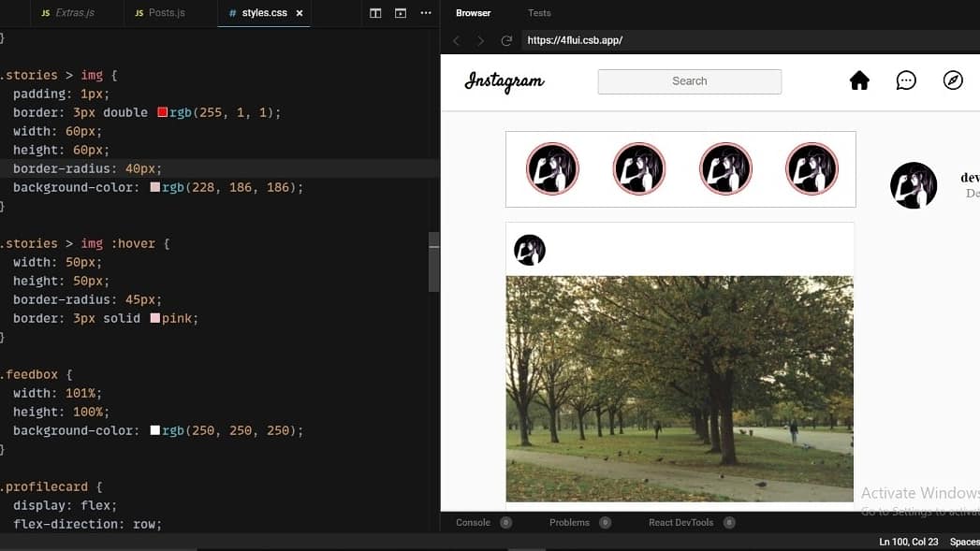Image resolution: width=980 pixels, height=551 pixels.
Task: Click the post author's small avatar
Action: pyautogui.click(x=530, y=250)
